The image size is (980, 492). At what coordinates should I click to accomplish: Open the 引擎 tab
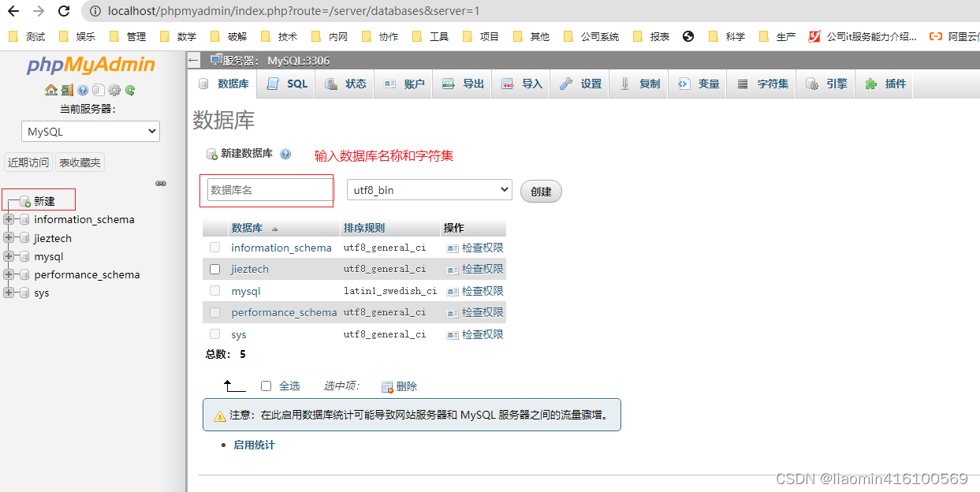tap(826, 84)
